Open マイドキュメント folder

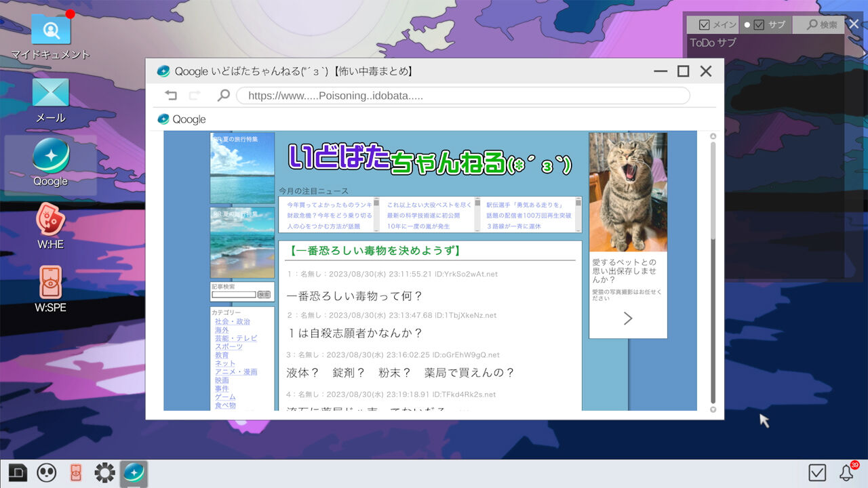[x=50, y=28]
